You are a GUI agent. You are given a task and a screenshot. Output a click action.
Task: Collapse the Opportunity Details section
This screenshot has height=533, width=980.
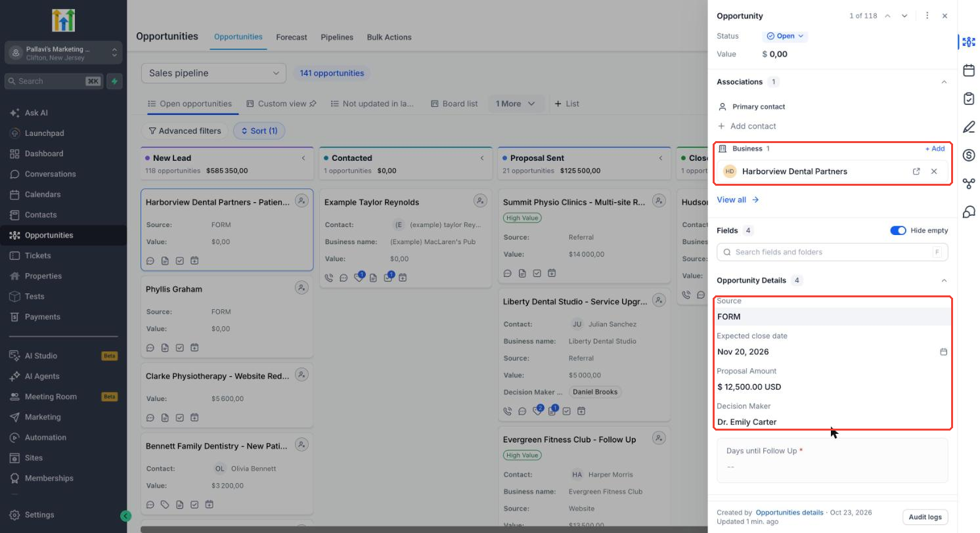click(x=944, y=280)
